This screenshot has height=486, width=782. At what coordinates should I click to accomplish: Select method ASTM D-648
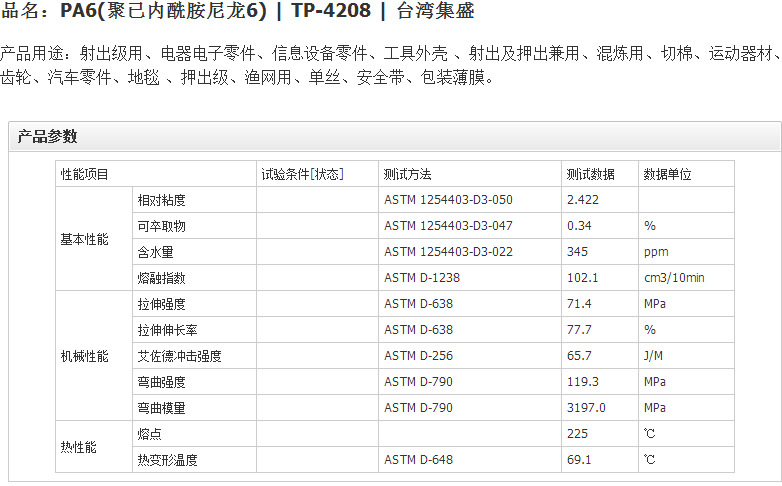click(x=418, y=459)
